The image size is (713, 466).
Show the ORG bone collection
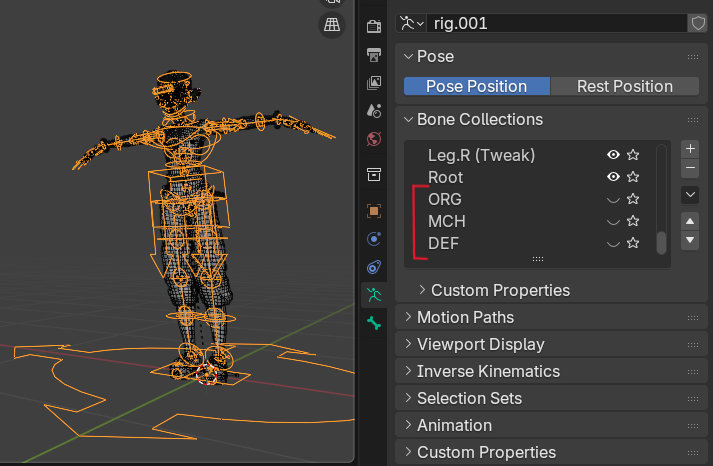coord(614,199)
